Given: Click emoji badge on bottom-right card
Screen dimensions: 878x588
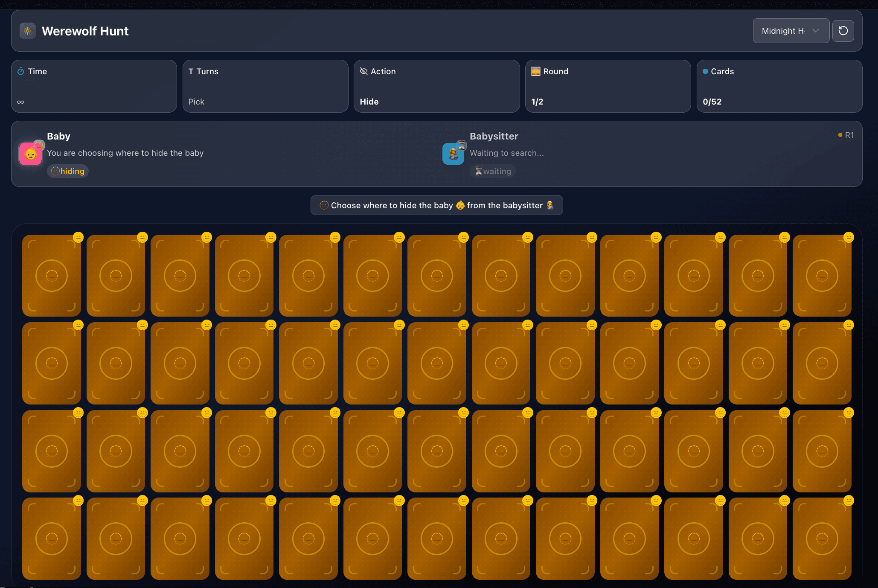Looking at the screenshot, I should [849, 501].
